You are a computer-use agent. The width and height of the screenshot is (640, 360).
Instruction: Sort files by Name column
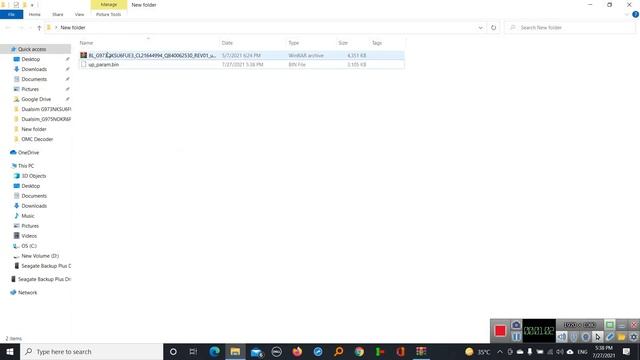point(87,43)
